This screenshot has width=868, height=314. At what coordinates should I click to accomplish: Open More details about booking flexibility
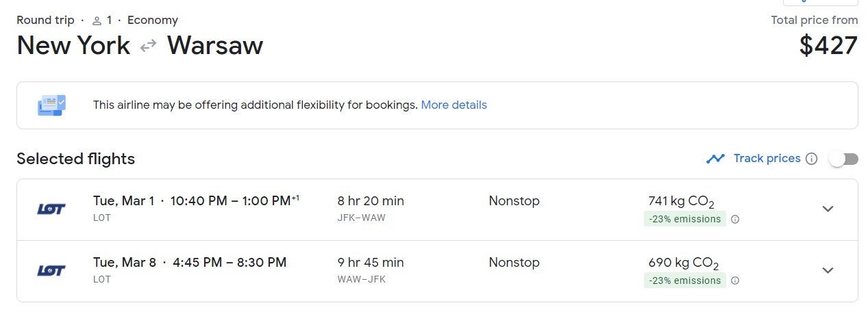tap(454, 105)
